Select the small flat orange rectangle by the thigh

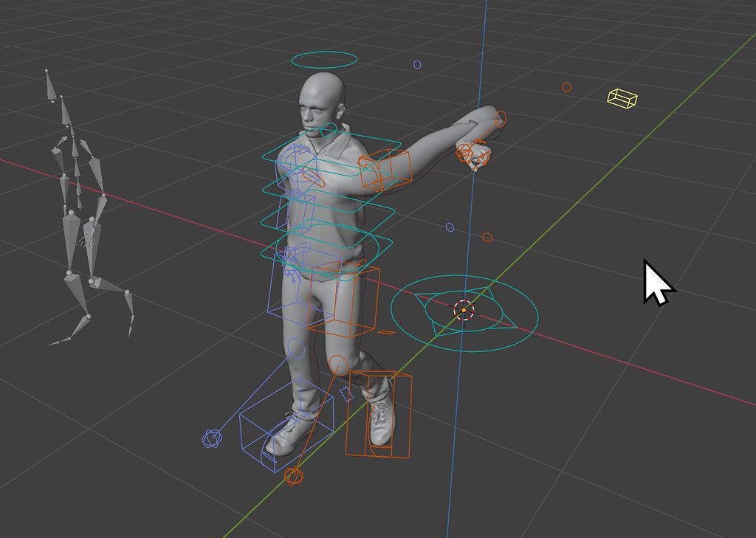[x=386, y=332]
